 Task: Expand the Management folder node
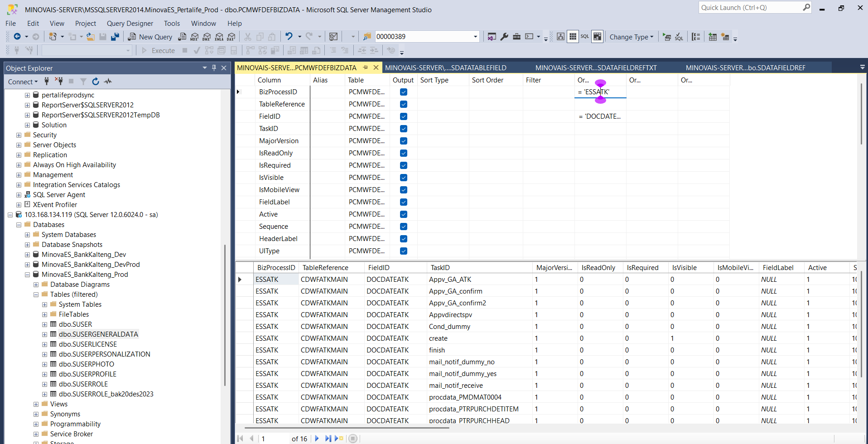pos(19,175)
